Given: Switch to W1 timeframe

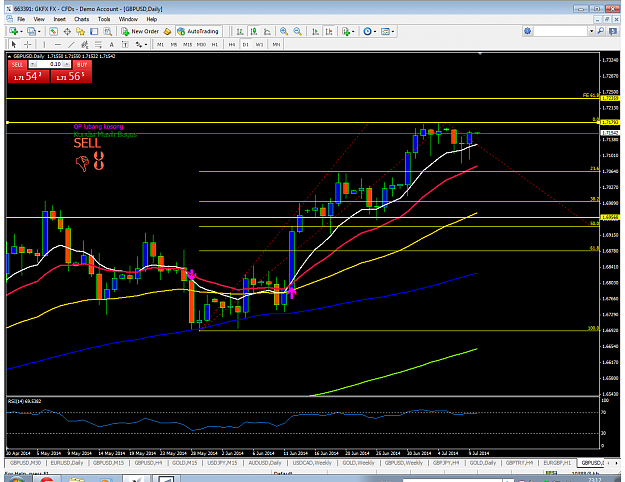Looking at the screenshot, I should coord(259,45).
